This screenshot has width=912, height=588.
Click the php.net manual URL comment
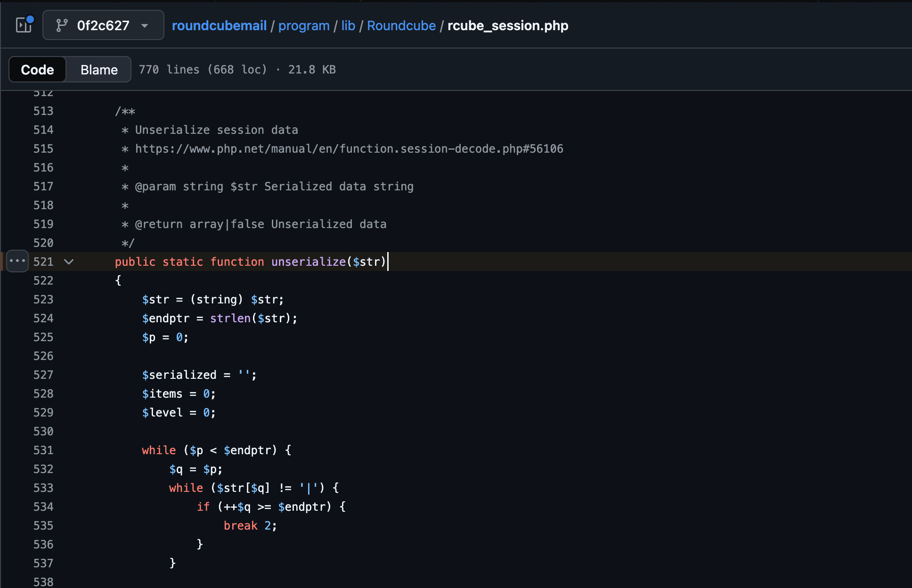(x=349, y=148)
